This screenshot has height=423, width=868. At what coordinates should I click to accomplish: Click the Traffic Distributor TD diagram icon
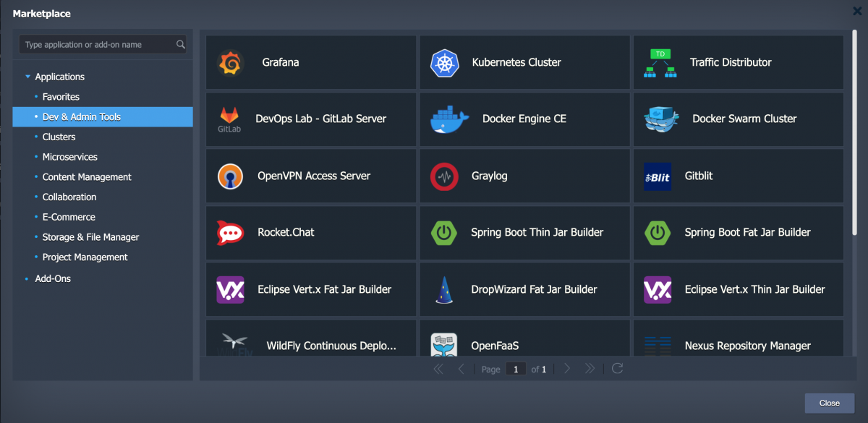tap(659, 63)
